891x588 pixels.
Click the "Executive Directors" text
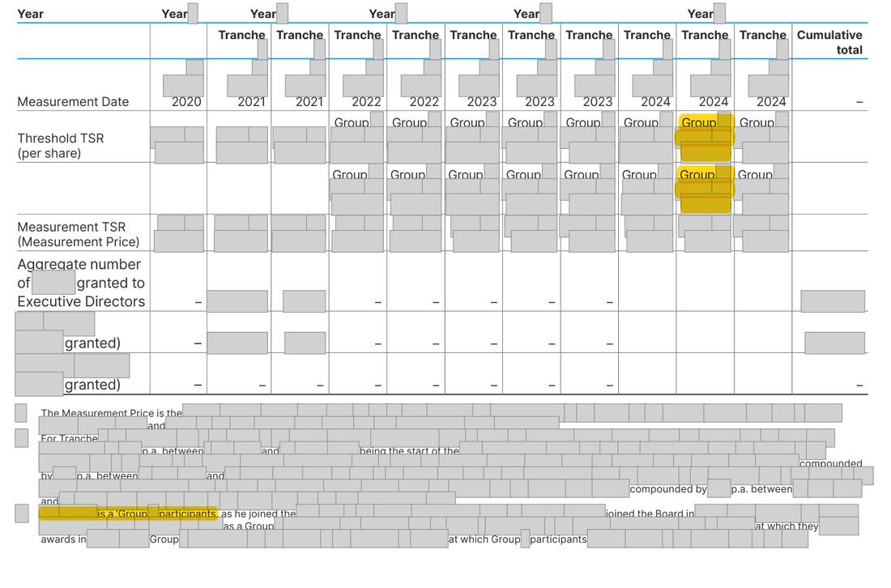[x=81, y=301]
